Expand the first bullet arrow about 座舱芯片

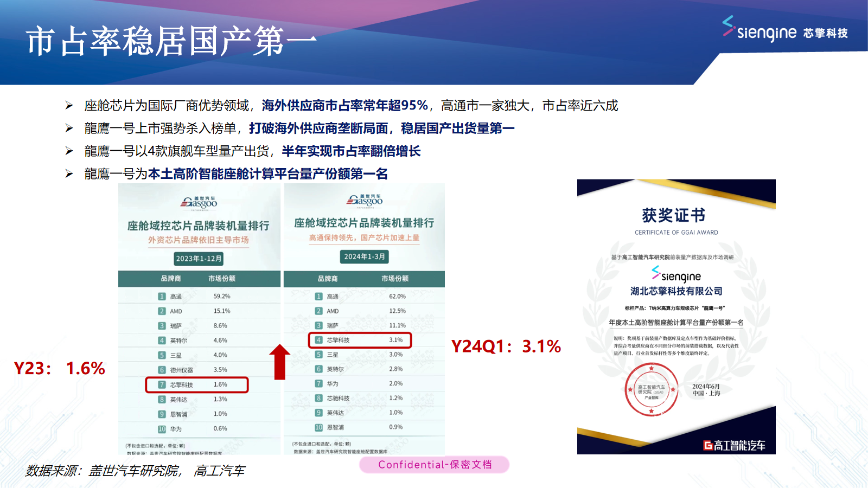click(68, 105)
